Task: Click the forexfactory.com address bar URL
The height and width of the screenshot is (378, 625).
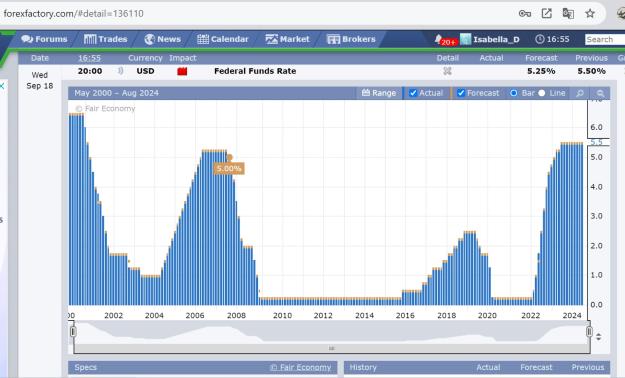Action: click(73, 14)
